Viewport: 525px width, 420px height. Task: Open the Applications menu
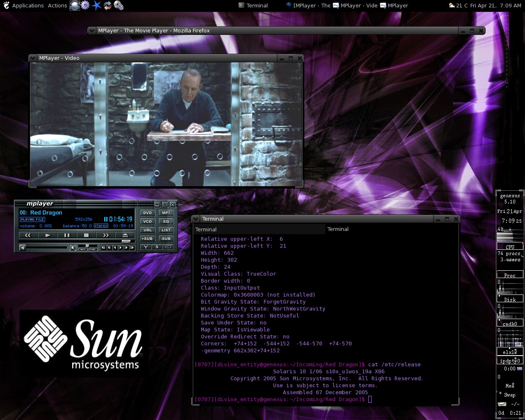(x=27, y=5)
